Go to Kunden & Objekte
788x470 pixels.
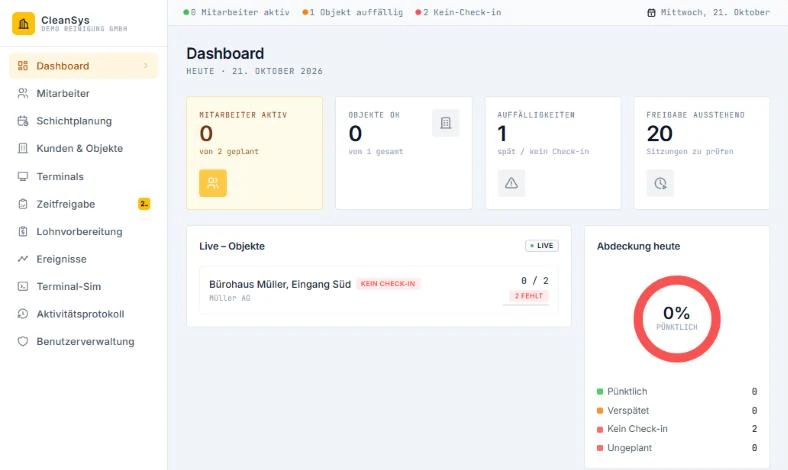83,148
